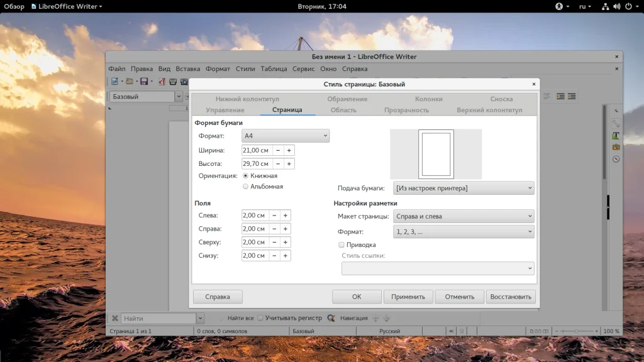Open the sidebar Gallery icon
This screenshot has height=362, width=644.
click(x=616, y=147)
